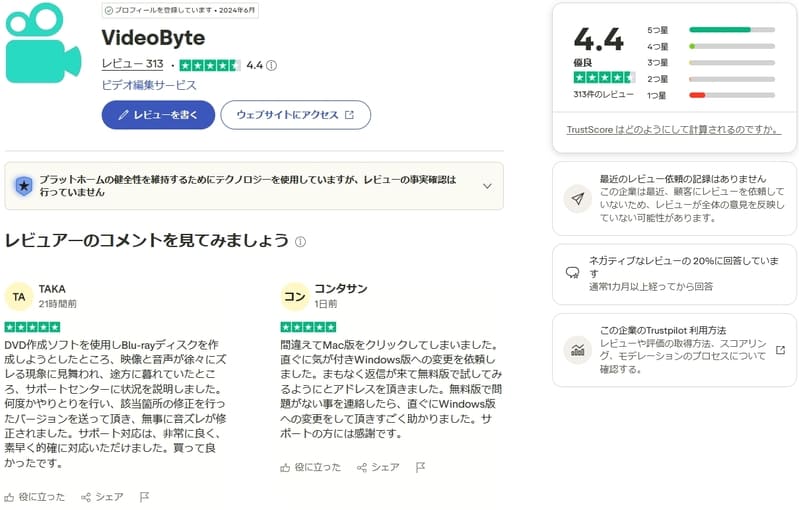
Task: Expand the platform integrity notice chevron
Action: (487, 186)
